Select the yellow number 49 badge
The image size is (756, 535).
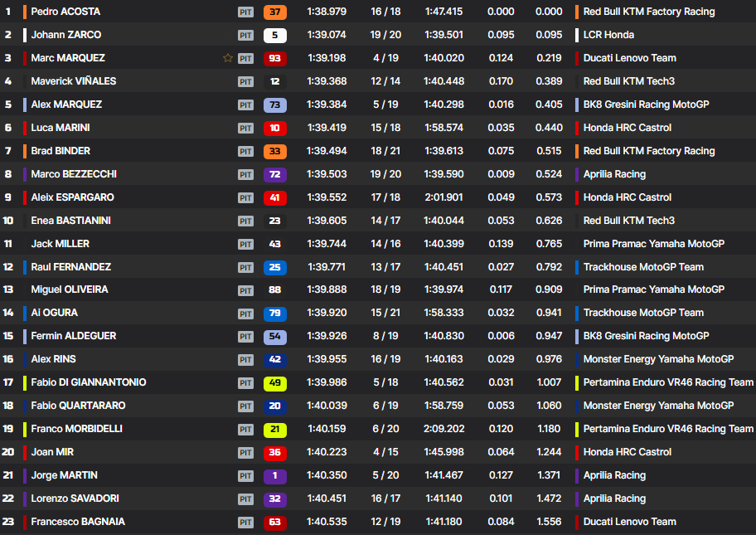click(275, 382)
